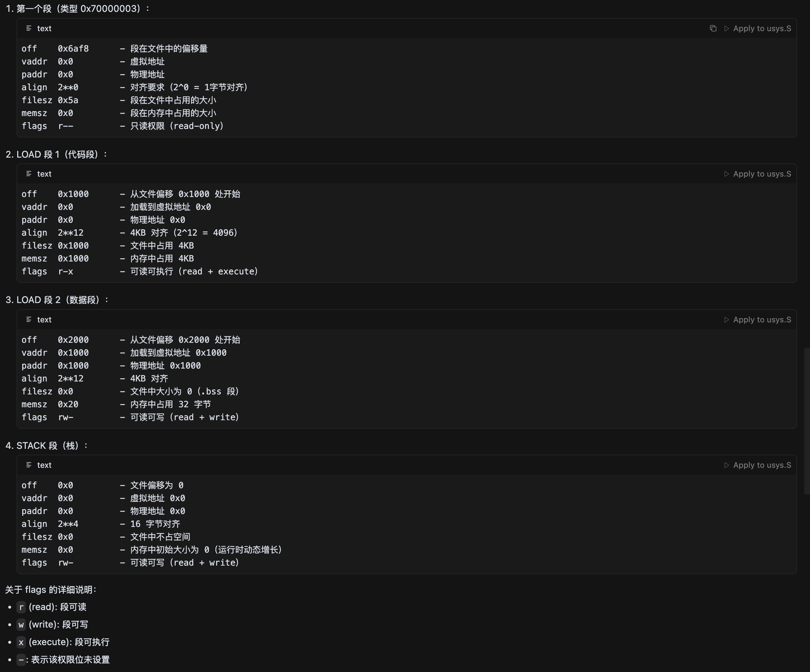The image size is (810, 672).
Task: Apply LOAD 段 1 block to usys.S
Action: point(758,174)
